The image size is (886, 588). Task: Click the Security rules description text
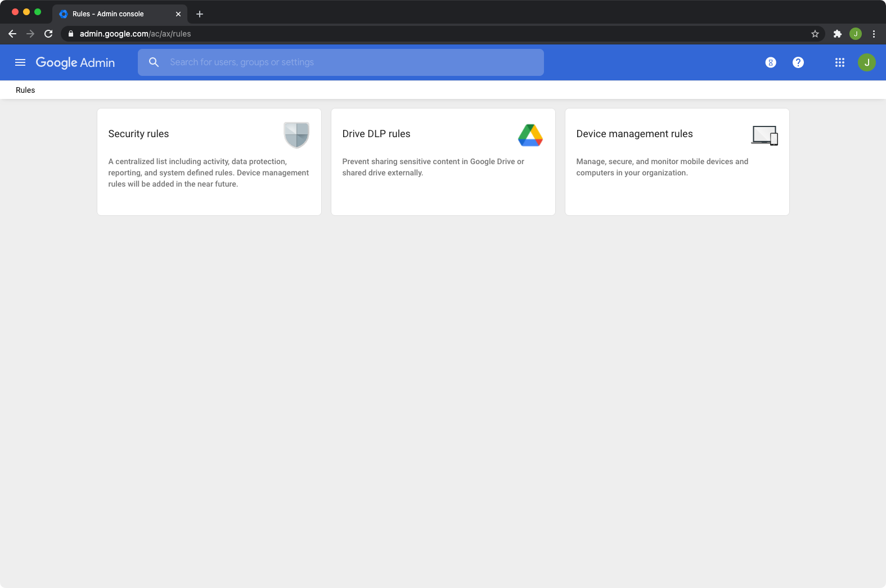point(209,173)
